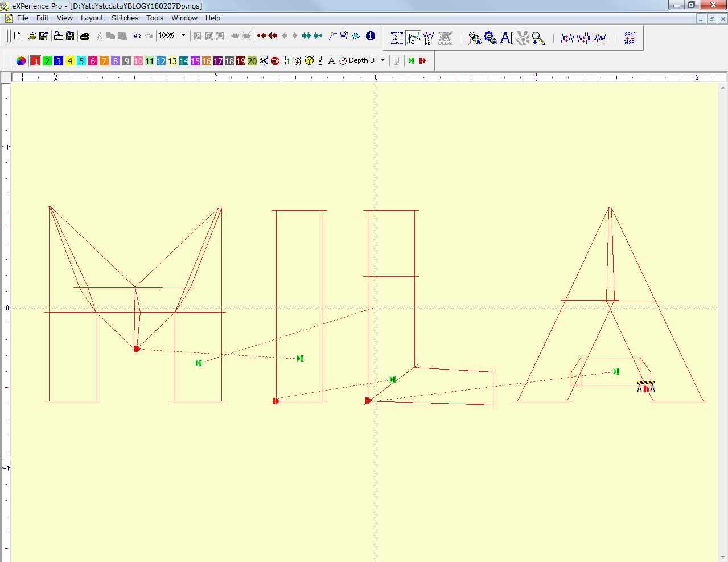This screenshot has height=562, width=728.
Task: Open the thread and color settings icon
Action: click(474, 38)
